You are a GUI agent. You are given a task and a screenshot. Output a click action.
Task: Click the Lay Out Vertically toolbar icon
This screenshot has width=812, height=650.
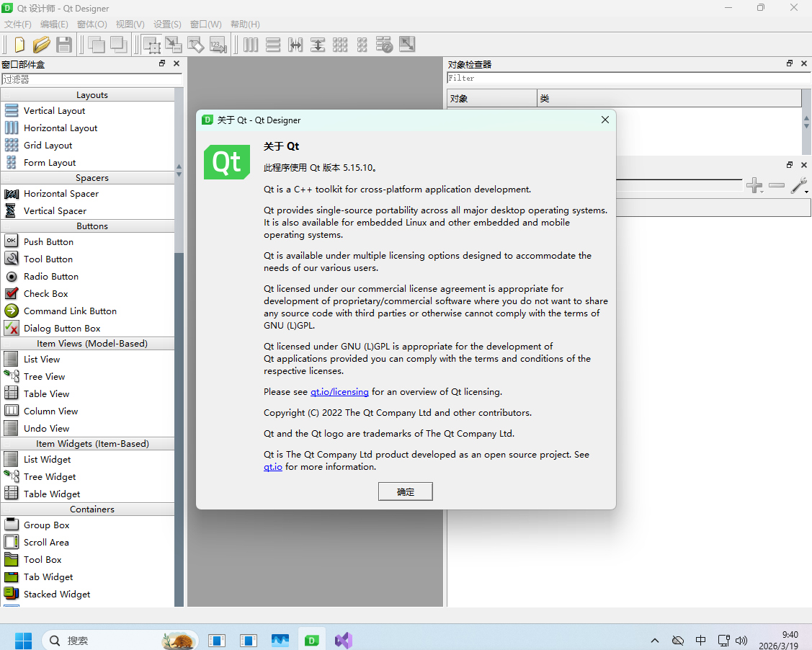pyautogui.click(x=273, y=45)
